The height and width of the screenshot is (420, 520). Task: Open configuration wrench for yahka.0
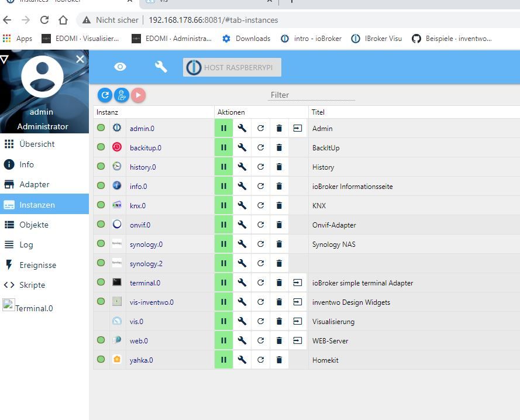click(242, 360)
